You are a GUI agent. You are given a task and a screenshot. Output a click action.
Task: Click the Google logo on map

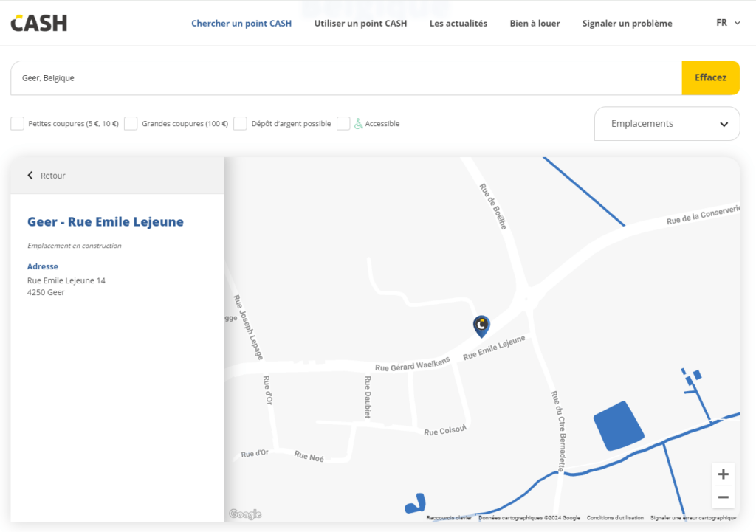[x=245, y=514]
